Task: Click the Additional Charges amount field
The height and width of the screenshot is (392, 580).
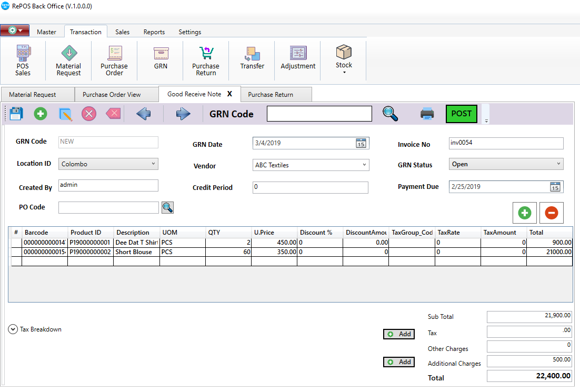Action: [x=529, y=361]
